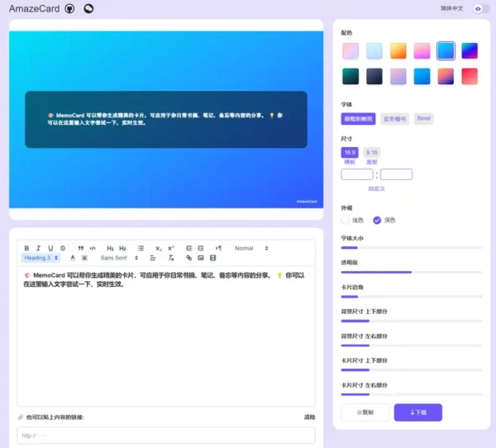
Task: Apply subscript formatting
Action: (159, 248)
